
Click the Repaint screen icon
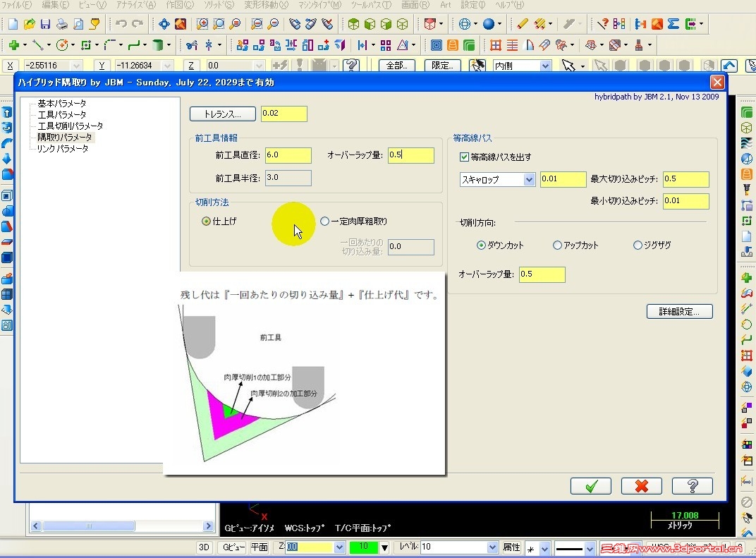(x=181, y=23)
